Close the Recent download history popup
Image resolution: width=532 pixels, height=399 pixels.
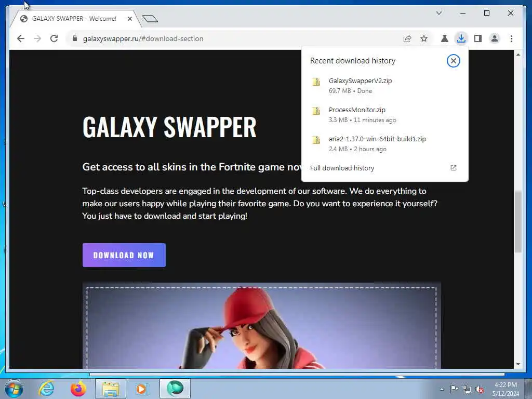point(453,61)
